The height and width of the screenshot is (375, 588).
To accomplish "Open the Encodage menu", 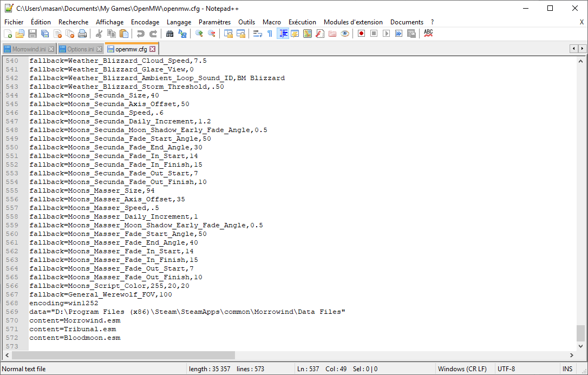I will pyautogui.click(x=145, y=22).
